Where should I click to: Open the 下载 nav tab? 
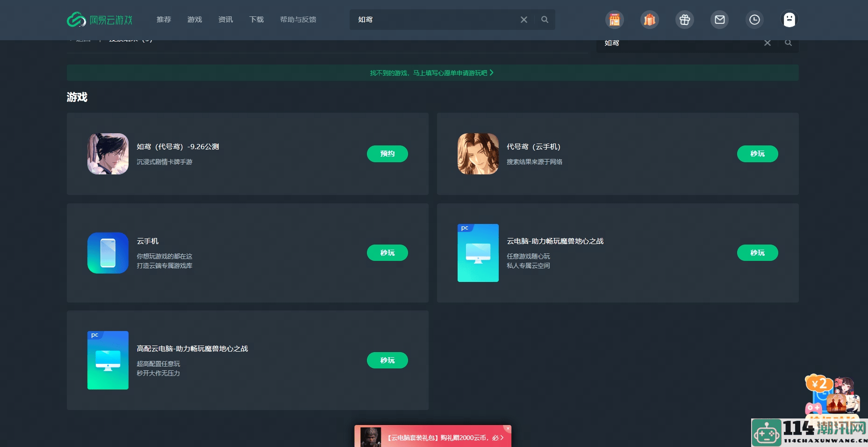pyautogui.click(x=256, y=20)
